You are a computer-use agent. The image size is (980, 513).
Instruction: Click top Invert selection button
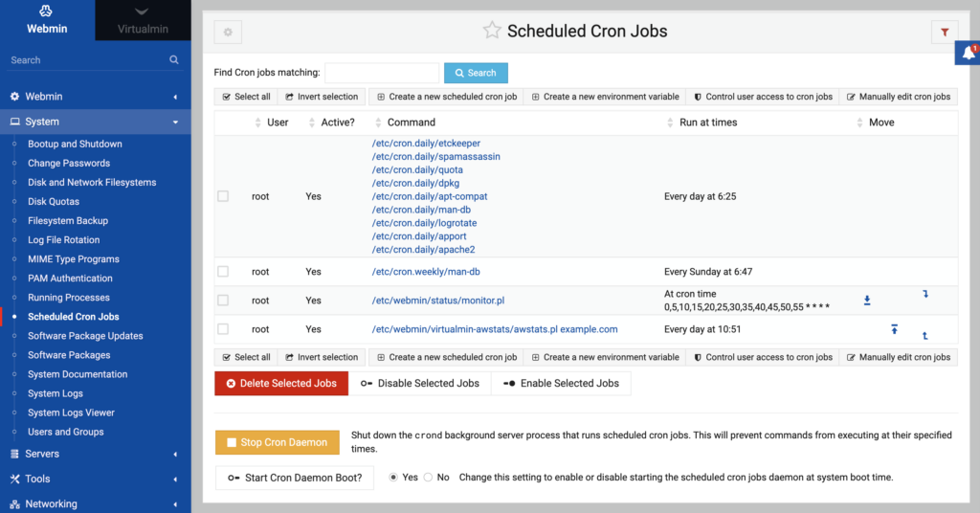click(x=322, y=97)
